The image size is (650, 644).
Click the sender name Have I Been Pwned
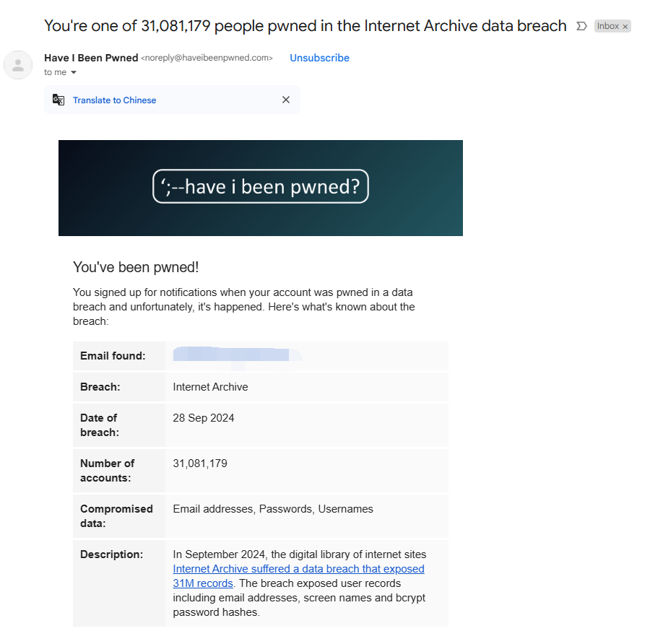pos(91,58)
